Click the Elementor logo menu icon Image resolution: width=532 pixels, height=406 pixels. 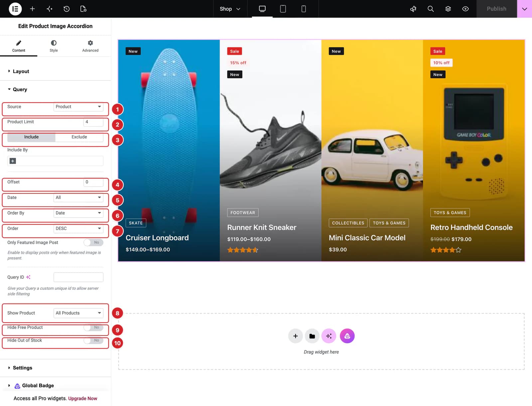(15, 9)
